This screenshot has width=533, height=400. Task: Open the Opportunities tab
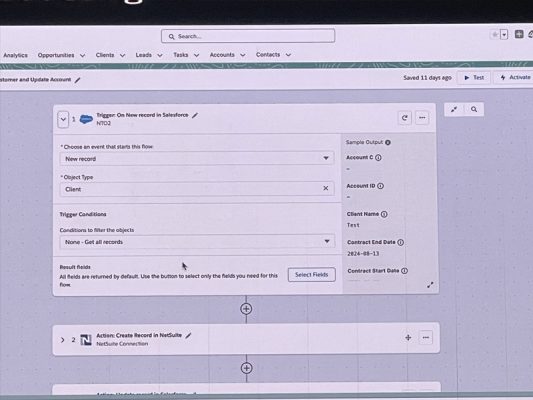tap(56, 55)
